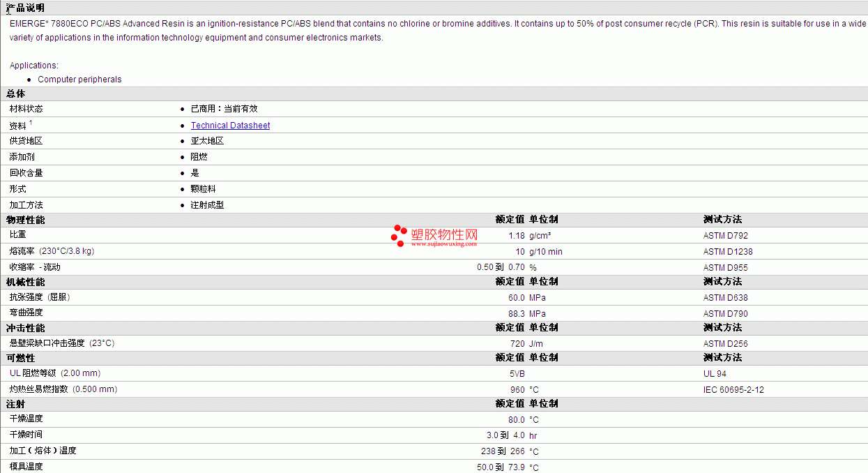Click the test method ASTM D256
This screenshot has height=473, width=868.
[x=726, y=344]
